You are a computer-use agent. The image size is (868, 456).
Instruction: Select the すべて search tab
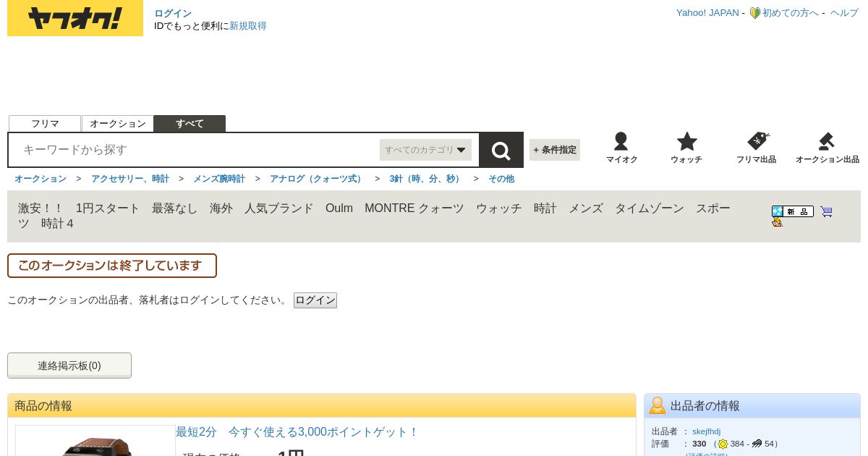[x=190, y=124]
